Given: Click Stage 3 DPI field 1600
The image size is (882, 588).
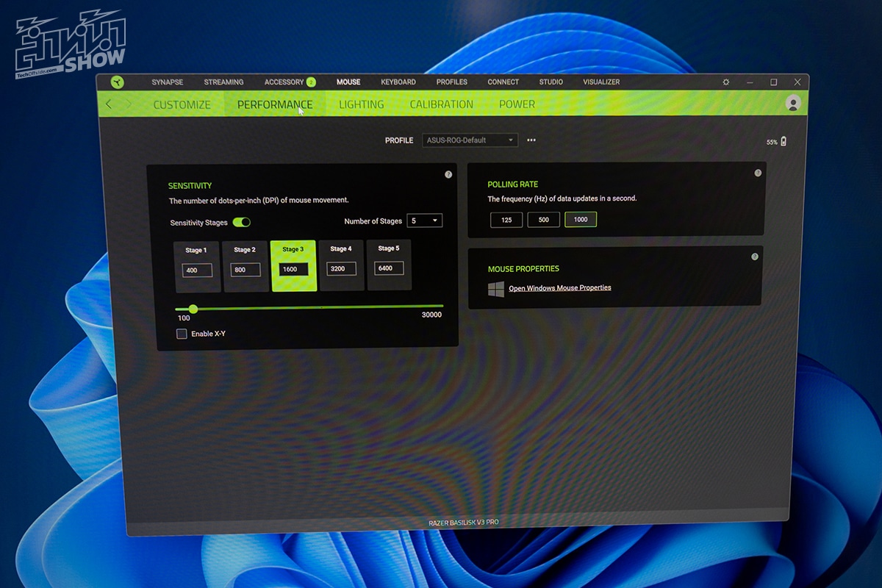Looking at the screenshot, I should [293, 270].
